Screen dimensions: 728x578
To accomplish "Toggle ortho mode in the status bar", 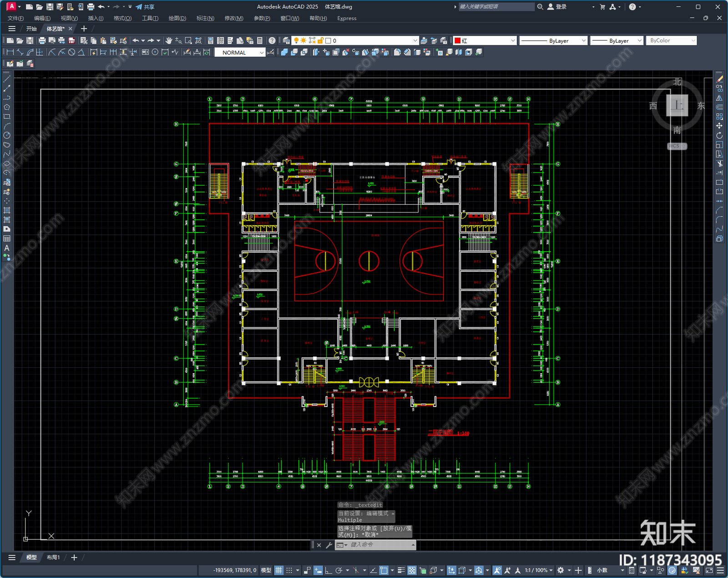I will (328, 570).
